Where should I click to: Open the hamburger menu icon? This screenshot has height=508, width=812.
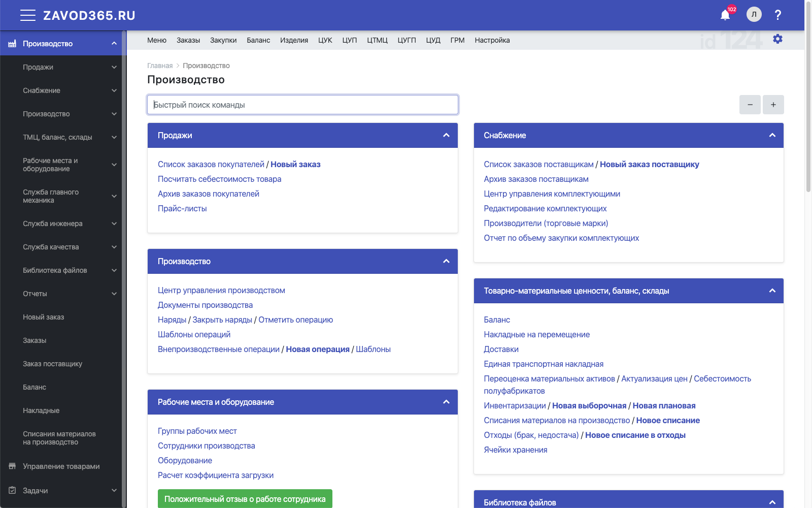pyautogui.click(x=27, y=15)
